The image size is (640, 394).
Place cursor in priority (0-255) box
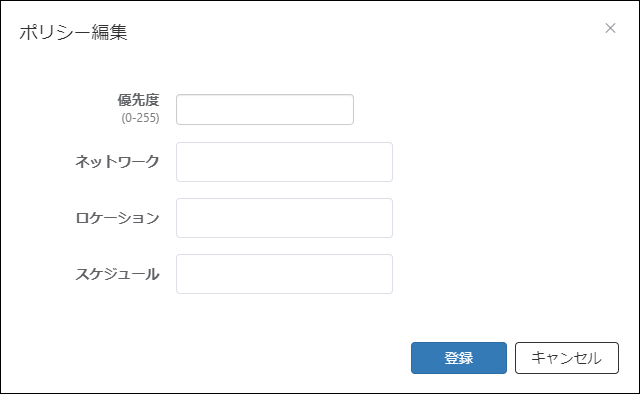(265, 109)
